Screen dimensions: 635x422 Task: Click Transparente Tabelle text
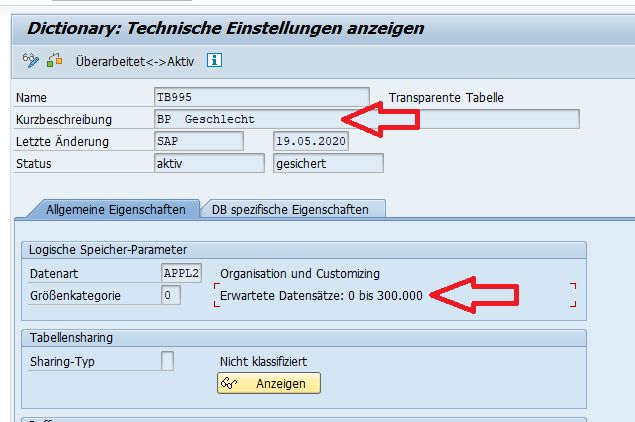446,98
